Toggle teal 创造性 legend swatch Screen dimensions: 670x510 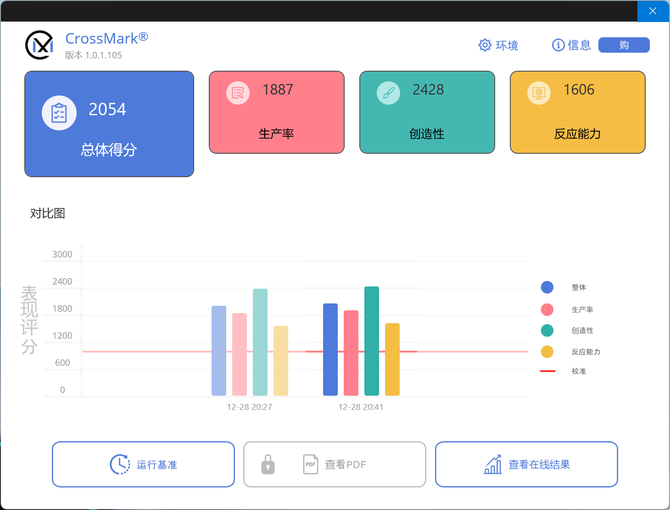[547, 330]
